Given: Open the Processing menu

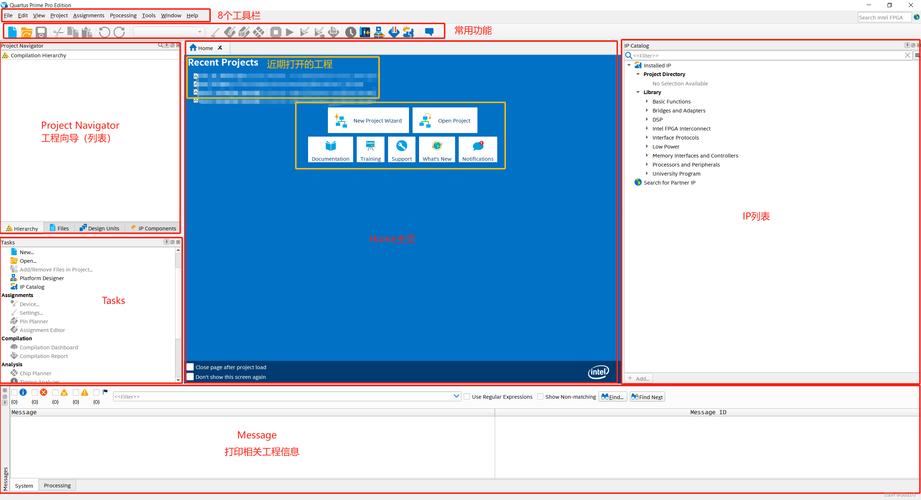Looking at the screenshot, I should (123, 15).
